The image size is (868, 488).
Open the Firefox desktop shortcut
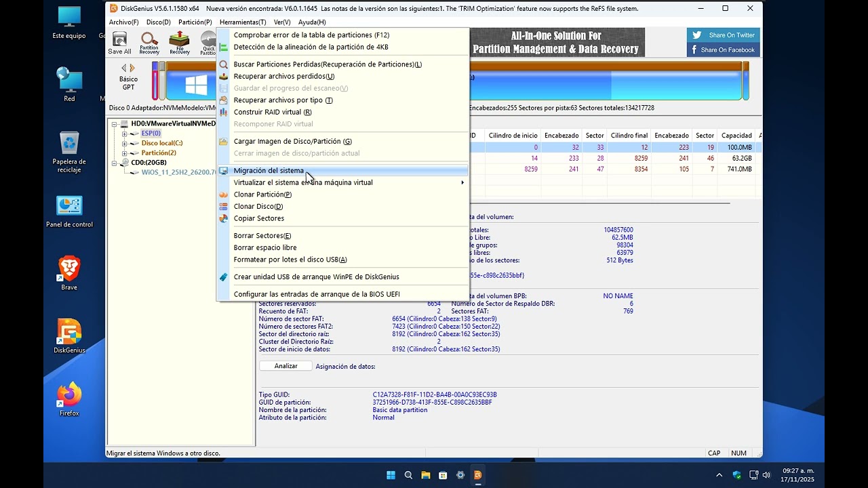(x=69, y=400)
